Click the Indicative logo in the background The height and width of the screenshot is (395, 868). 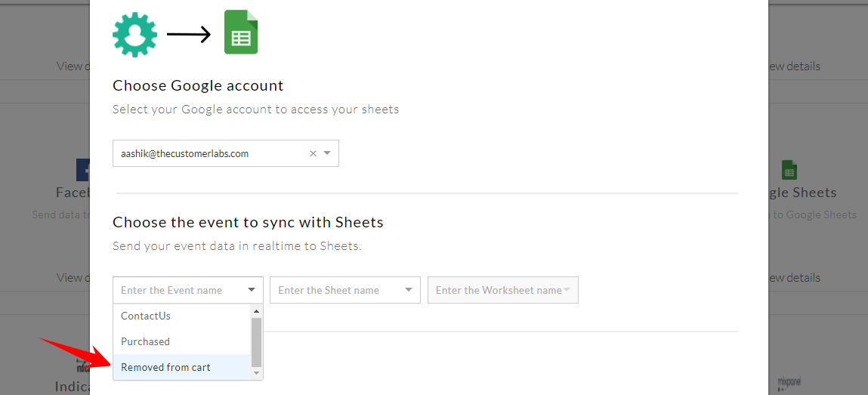pos(82,368)
